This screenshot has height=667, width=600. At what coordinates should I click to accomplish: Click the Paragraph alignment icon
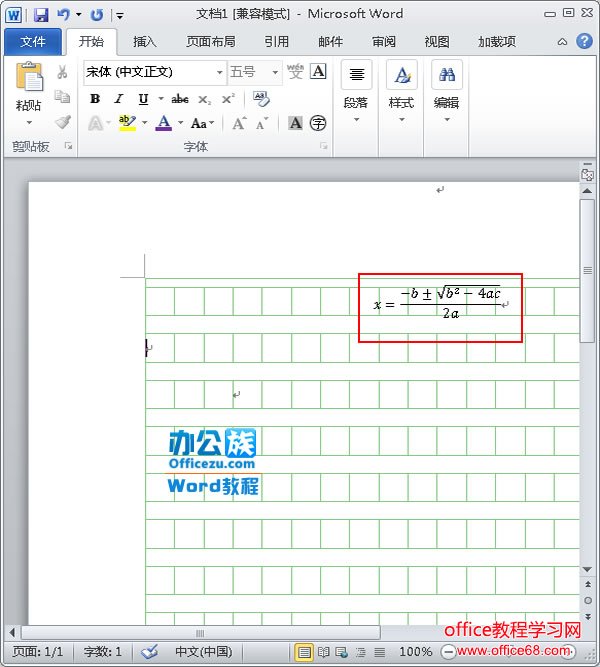(357, 75)
